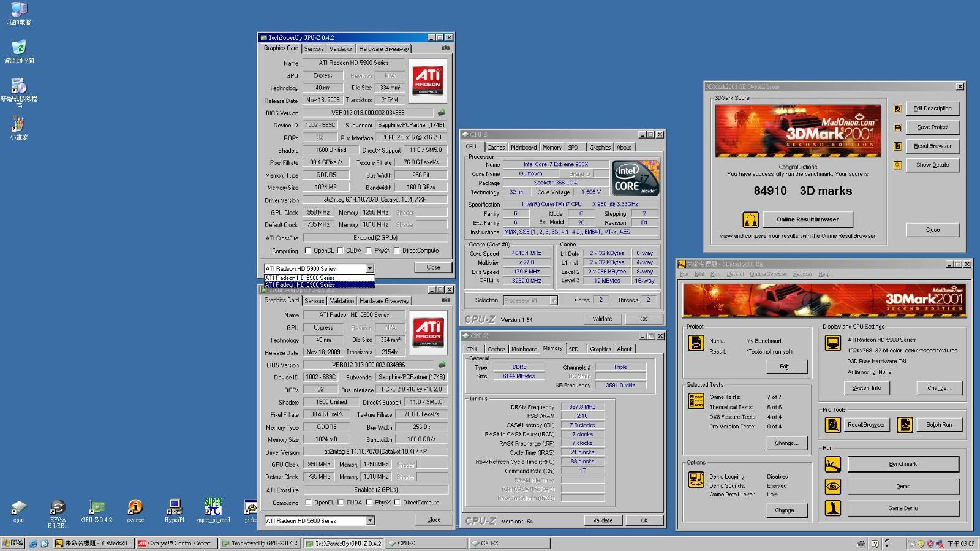Click the Benchmark run icon
This screenshot has width=980, height=551.
click(832, 464)
